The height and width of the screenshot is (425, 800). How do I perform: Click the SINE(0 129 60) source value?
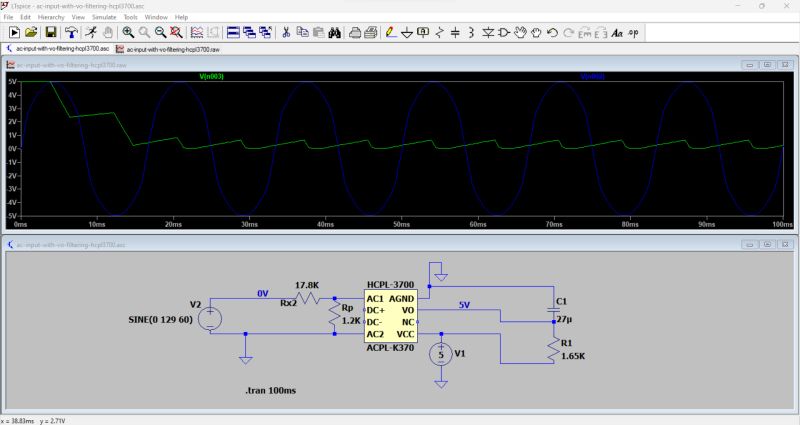[x=161, y=320]
